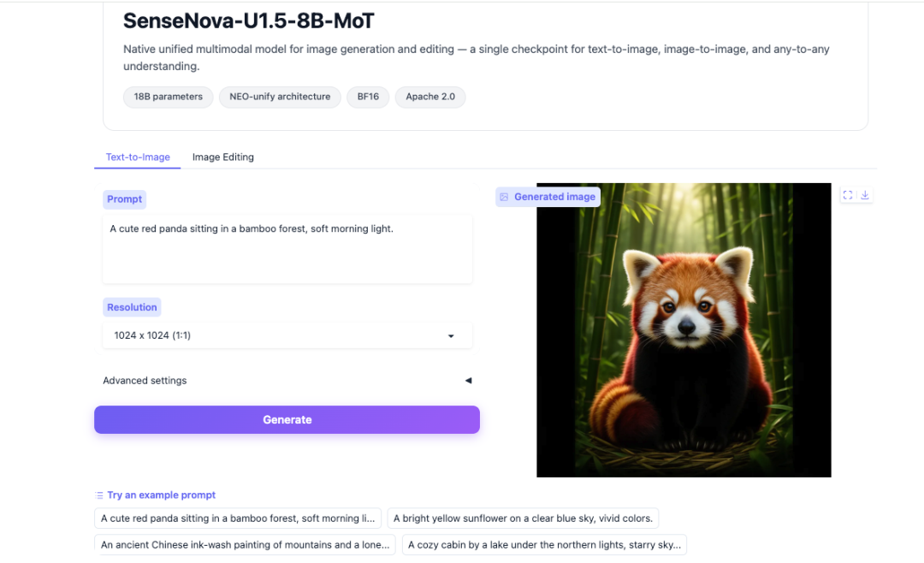Click the Prompt label
The image size is (924, 563).
pyautogui.click(x=124, y=199)
